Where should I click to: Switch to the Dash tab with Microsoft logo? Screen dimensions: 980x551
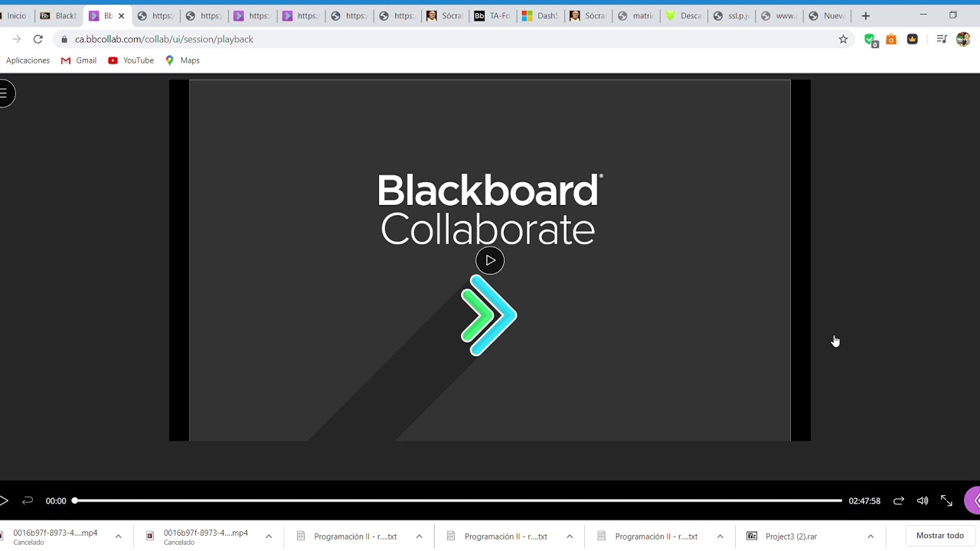[541, 15]
